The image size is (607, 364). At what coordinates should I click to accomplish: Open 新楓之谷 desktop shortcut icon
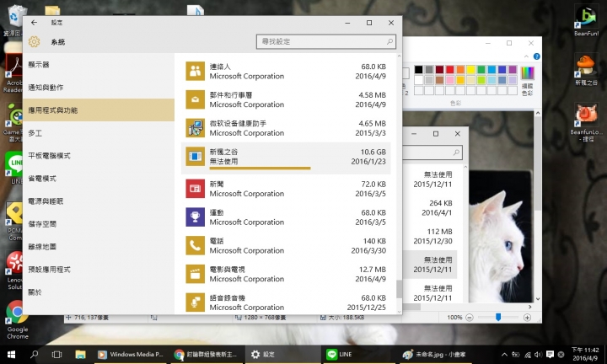[x=586, y=70]
